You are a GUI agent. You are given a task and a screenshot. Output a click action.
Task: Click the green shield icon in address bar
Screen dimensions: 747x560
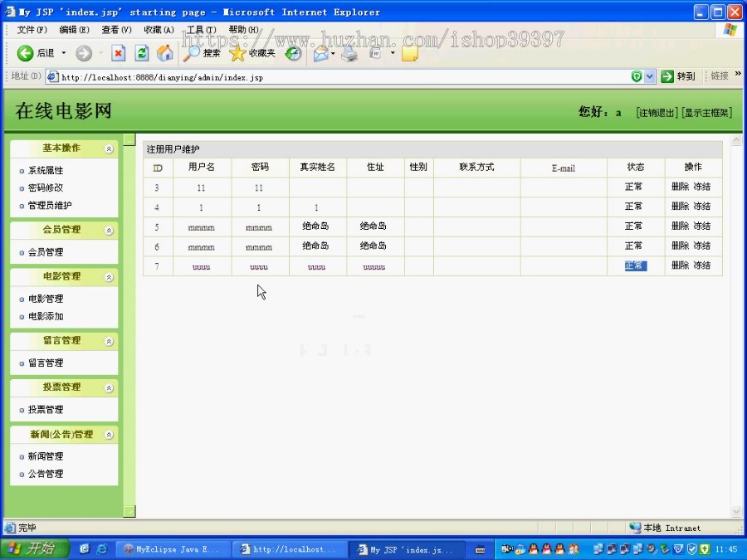tap(637, 76)
